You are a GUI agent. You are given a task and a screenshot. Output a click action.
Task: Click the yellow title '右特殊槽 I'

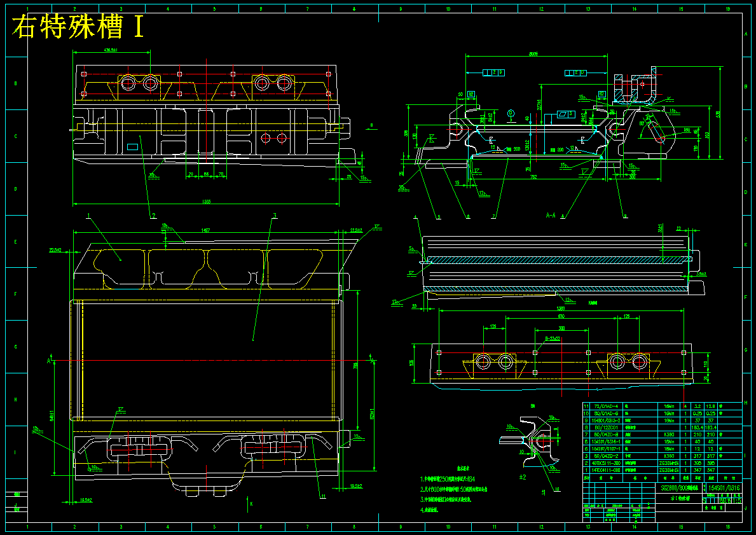point(78,27)
